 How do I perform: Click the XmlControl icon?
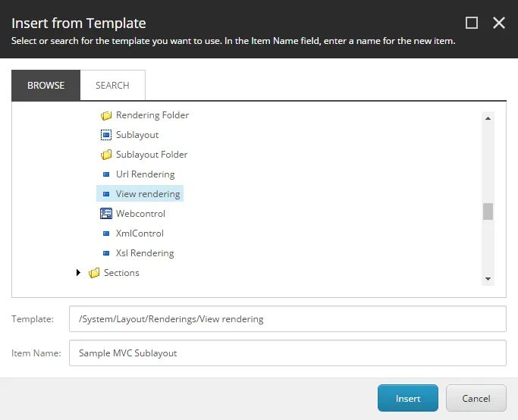[x=106, y=234]
